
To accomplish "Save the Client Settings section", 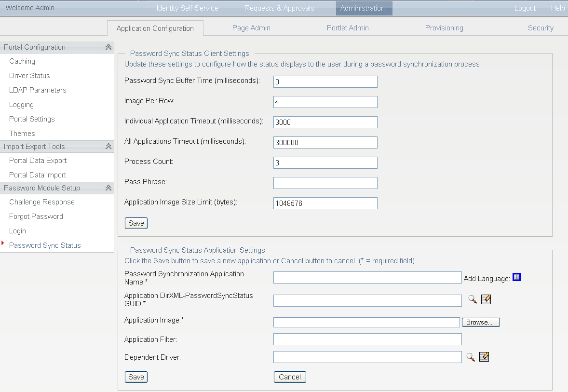I will (x=136, y=223).
